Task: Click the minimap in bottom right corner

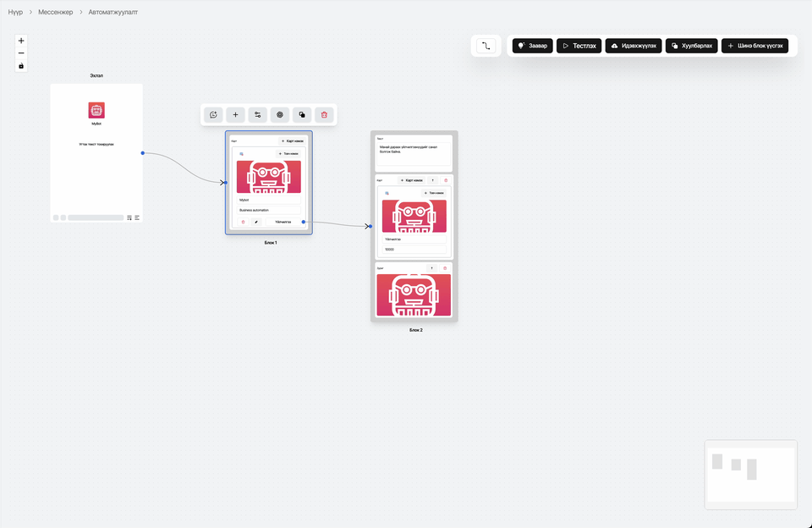Action: click(750, 474)
